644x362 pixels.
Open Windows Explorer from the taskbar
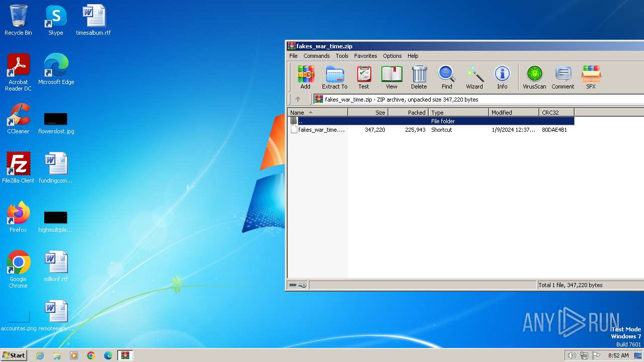(57, 355)
